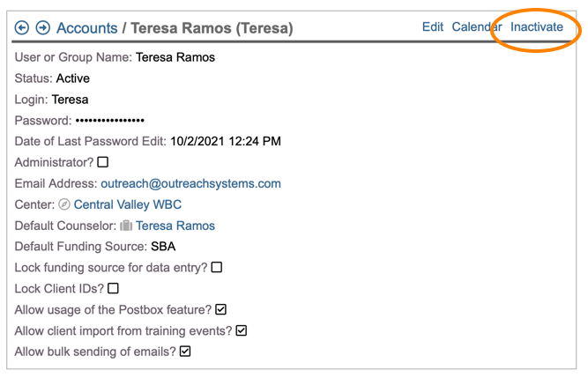Click the Teresa Ramos (Teresa) page title
This screenshot has width=588, height=378.
point(212,28)
